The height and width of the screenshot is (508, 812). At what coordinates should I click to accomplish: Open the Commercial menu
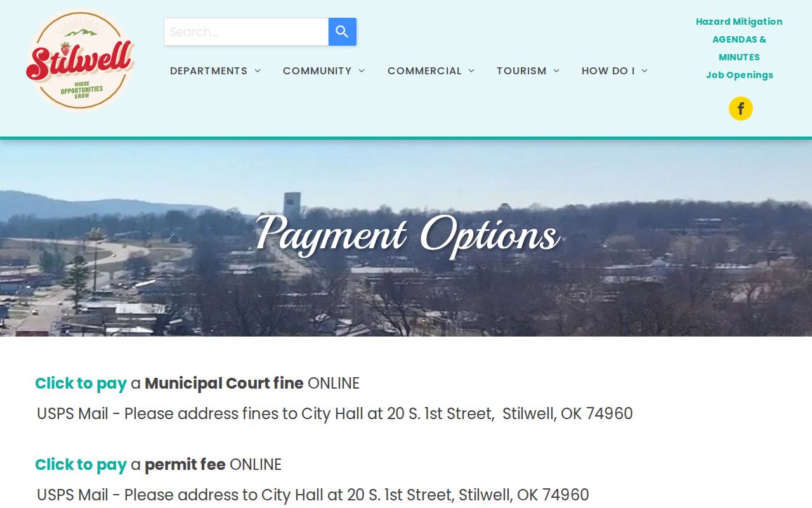coord(431,70)
